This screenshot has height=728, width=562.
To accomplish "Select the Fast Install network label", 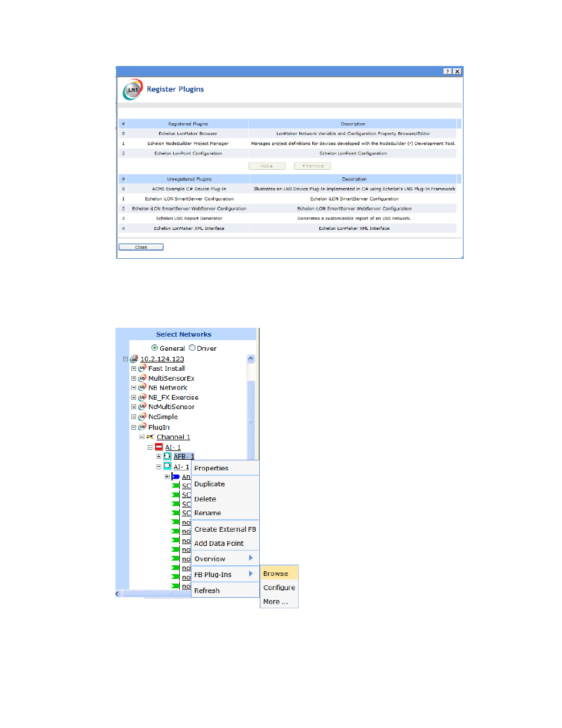I will click(167, 368).
